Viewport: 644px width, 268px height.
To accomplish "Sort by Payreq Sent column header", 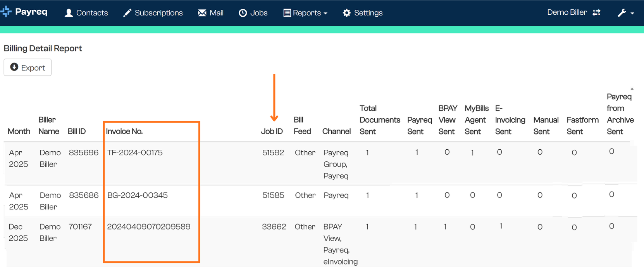I will pyautogui.click(x=420, y=126).
